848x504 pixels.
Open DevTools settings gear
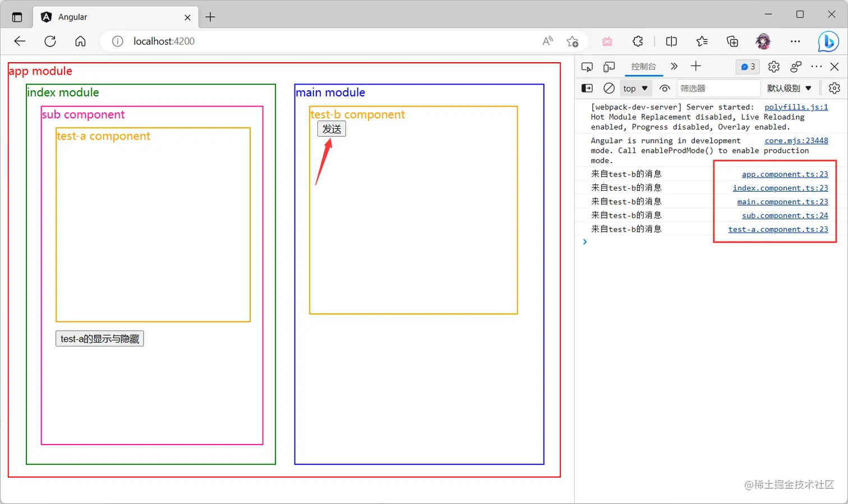pyautogui.click(x=774, y=67)
